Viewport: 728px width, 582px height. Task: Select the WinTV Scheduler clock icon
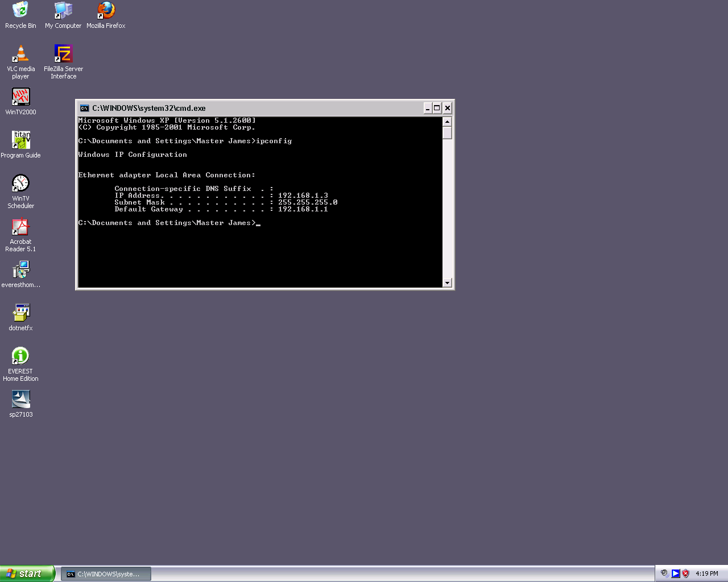[20, 183]
